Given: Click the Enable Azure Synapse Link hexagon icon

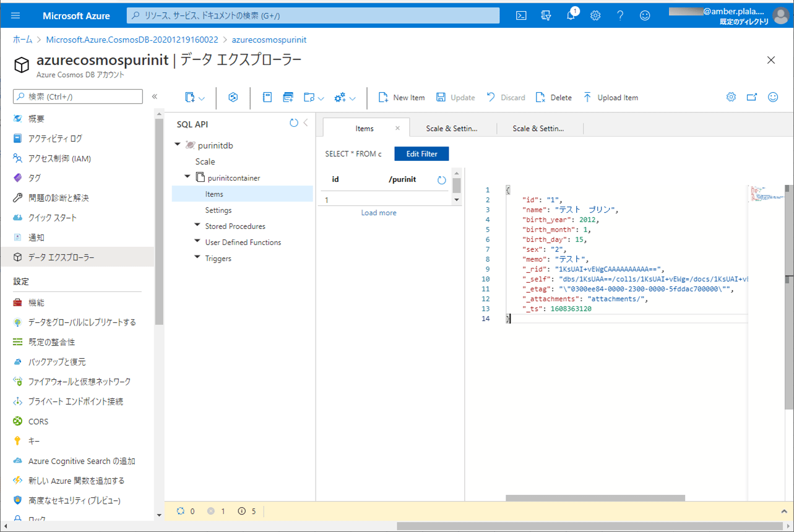Looking at the screenshot, I should click(x=233, y=97).
